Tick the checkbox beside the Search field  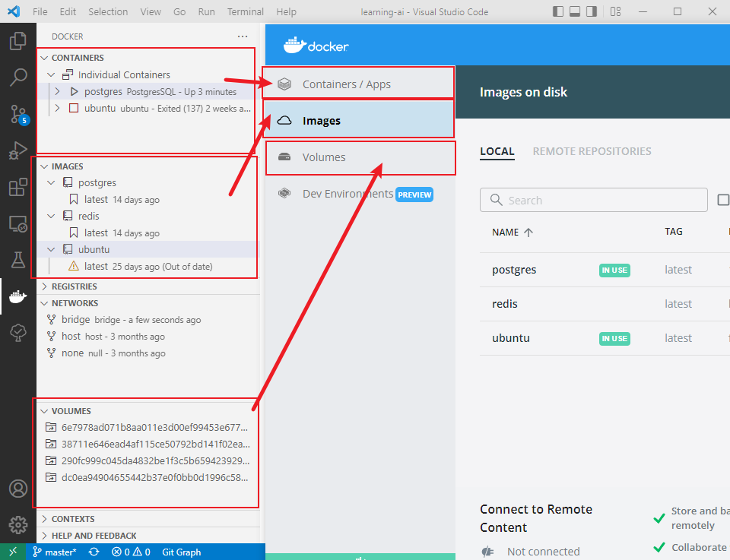[723, 200]
